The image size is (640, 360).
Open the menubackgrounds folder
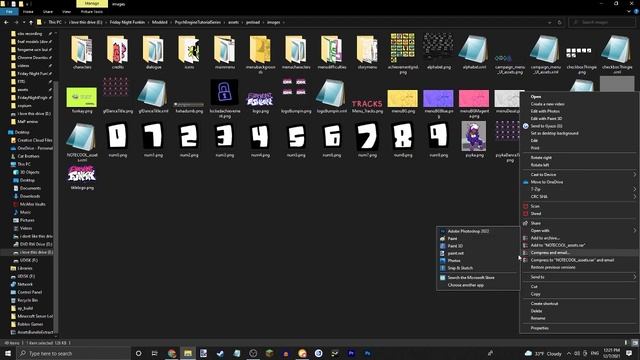coord(260,53)
